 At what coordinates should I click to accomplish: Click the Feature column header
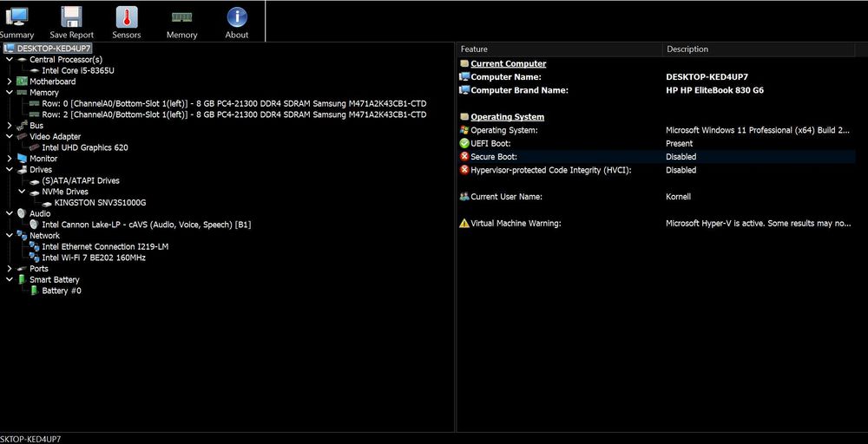(558, 49)
